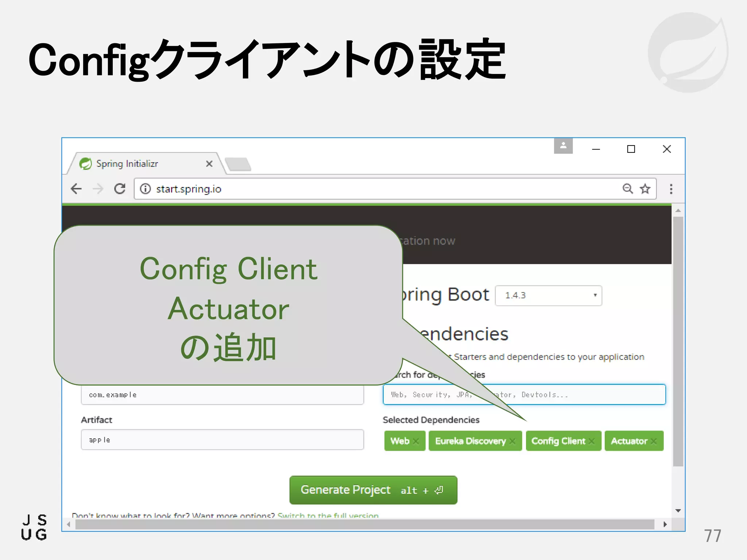View site information icon in address bar

coord(145,189)
